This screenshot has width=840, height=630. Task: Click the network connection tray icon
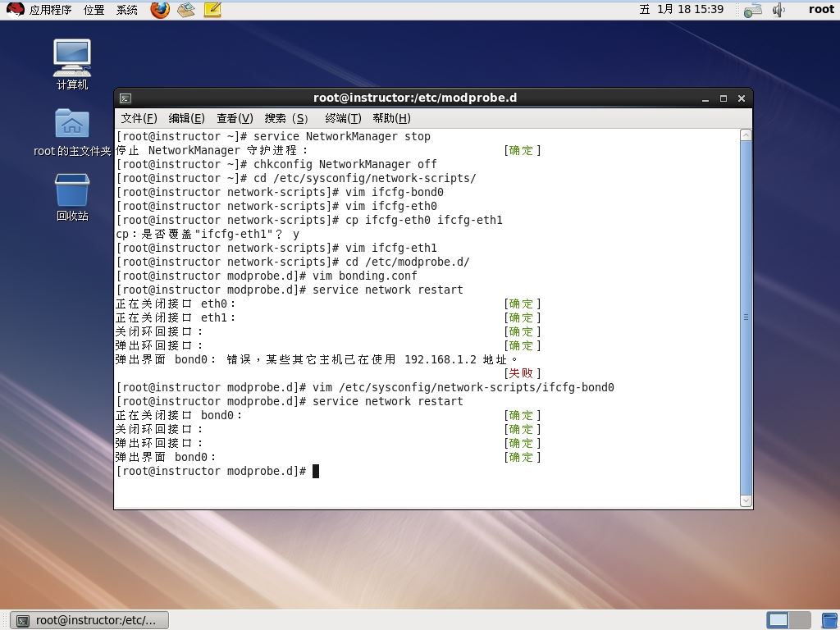coord(753,10)
